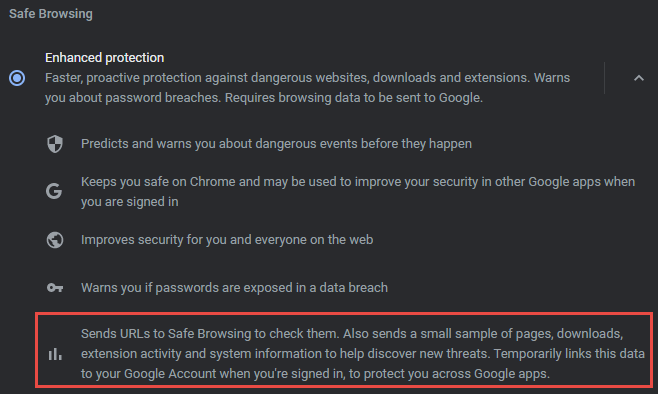Click 'Sends URLs to Safe Browsing to check them'
Viewport: 658px width, 394px height.
click(210, 334)
